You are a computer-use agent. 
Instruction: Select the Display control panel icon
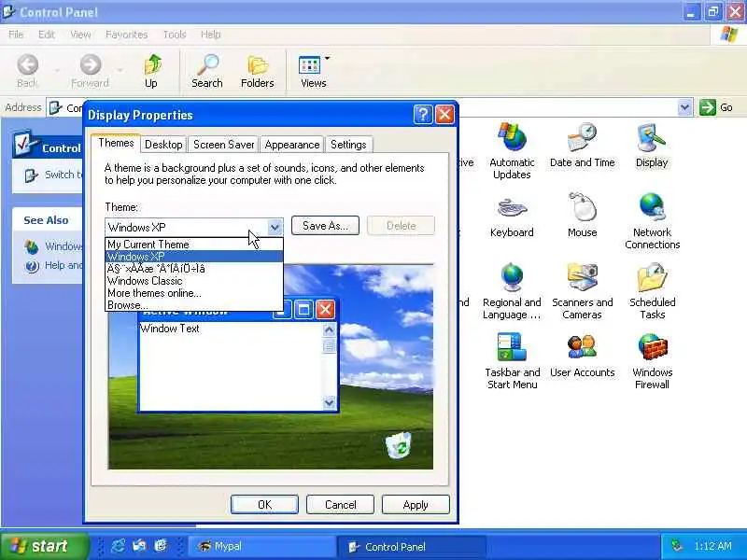[x=652, y=145]
